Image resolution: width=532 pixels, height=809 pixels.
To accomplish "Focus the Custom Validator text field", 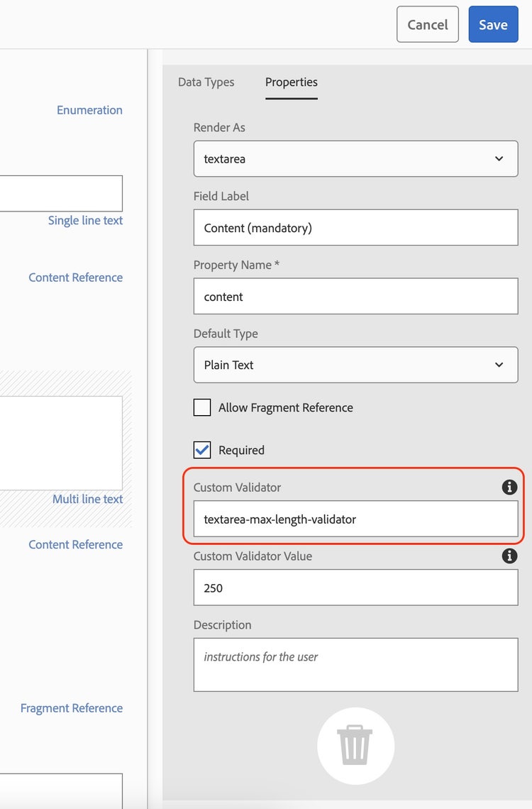I will coord(355,519).
